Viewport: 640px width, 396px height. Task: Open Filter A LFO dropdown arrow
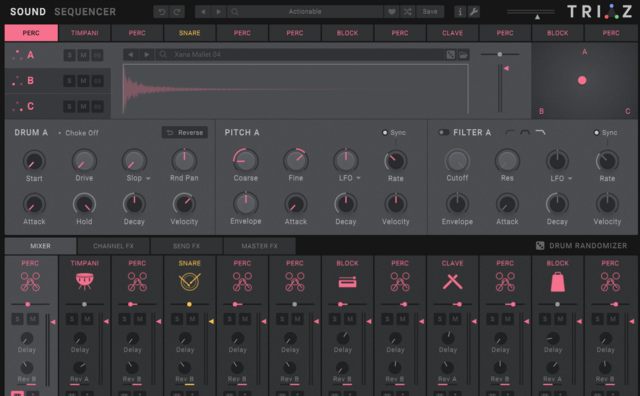point(570,178)
